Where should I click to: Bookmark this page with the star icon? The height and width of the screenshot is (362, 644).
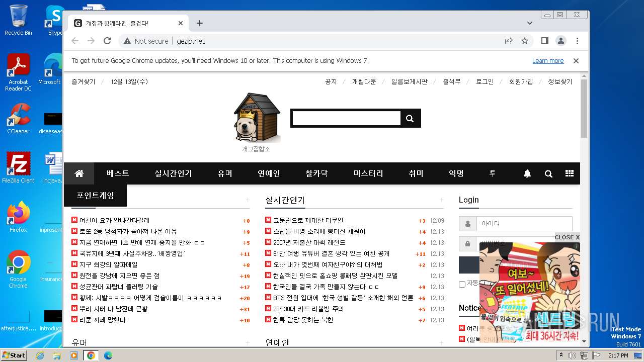pos(525,41)
